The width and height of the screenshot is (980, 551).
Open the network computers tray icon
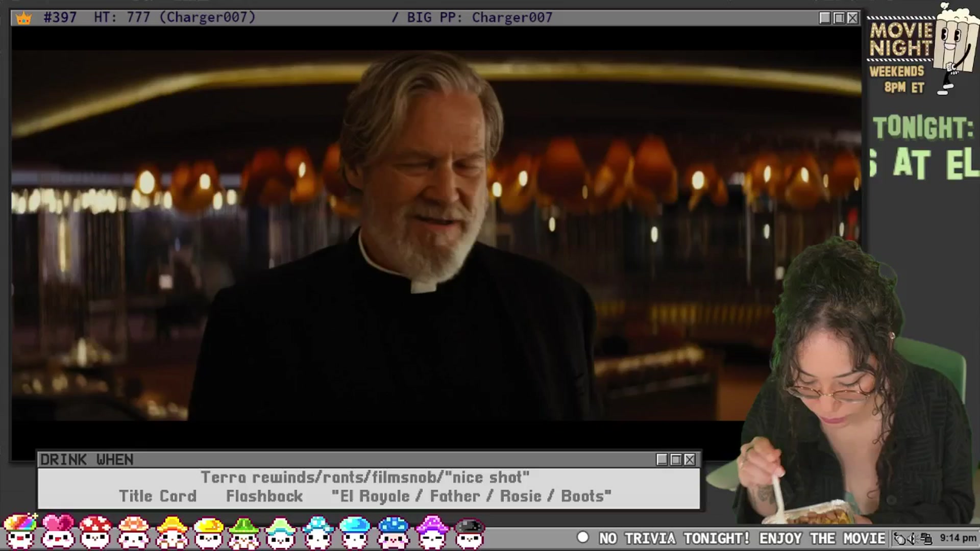(x=926, y=539)
